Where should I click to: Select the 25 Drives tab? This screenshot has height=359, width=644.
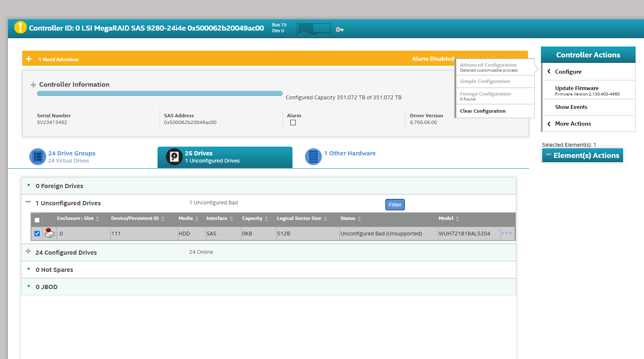coord(225,157)
